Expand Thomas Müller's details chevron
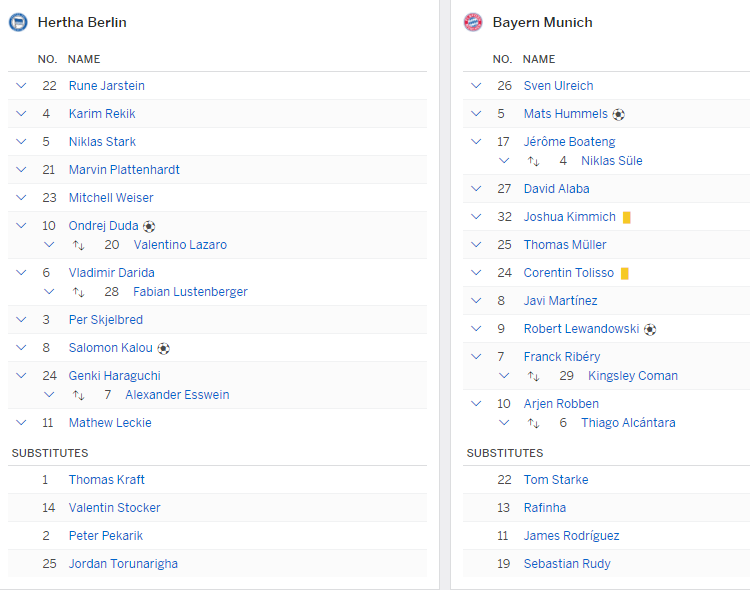 coord(476,245)
